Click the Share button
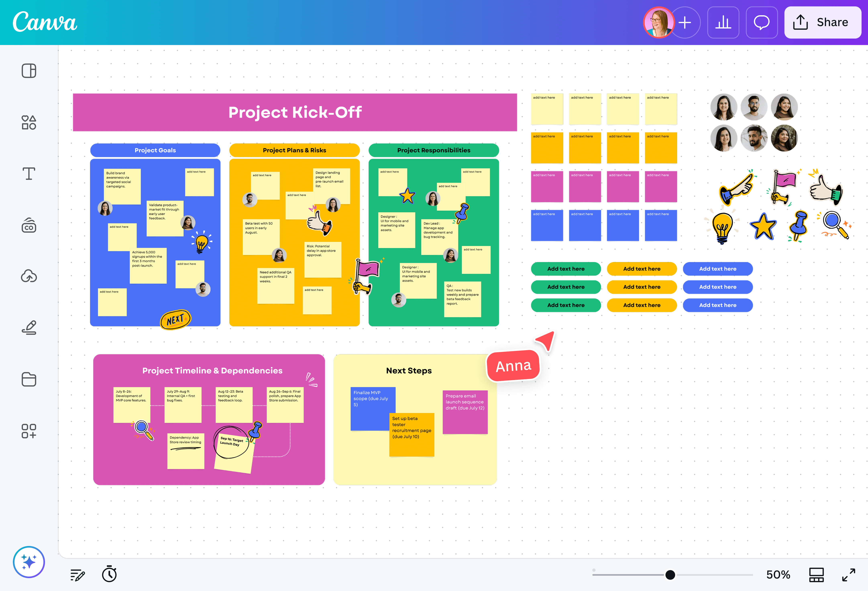 tap(823, 22)
